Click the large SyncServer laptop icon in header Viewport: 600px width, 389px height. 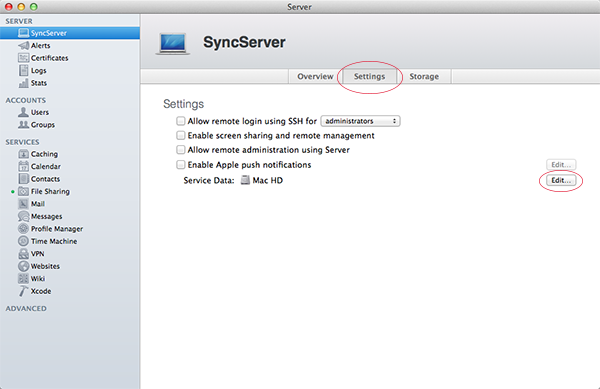(173, 44)
